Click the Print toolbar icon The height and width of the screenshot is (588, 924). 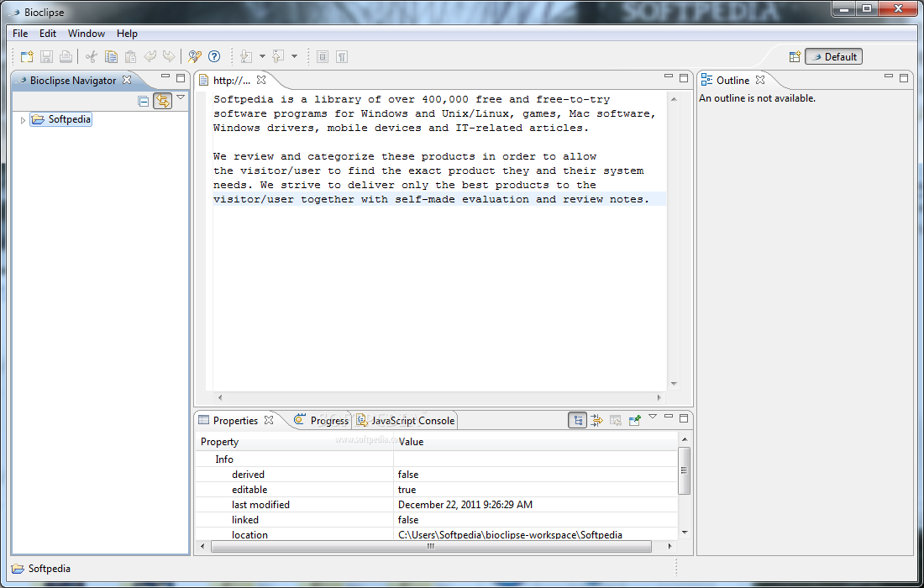[x=66, y=56]
